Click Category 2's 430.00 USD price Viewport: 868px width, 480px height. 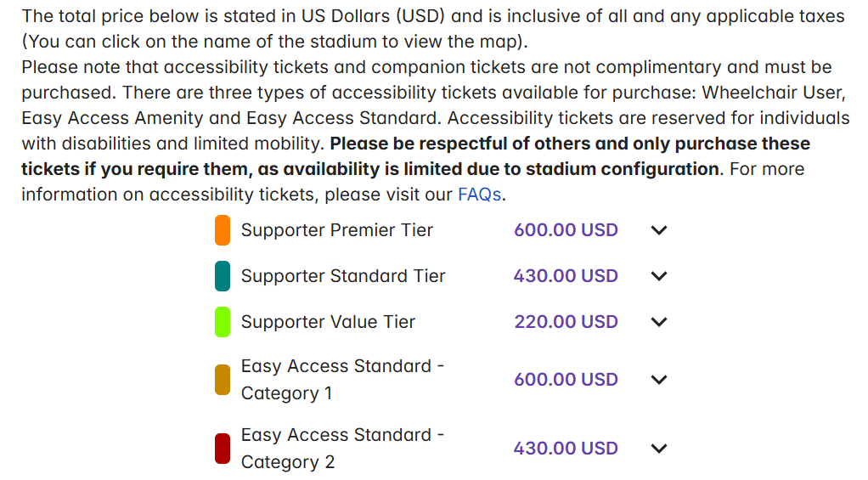coord(566,449)
